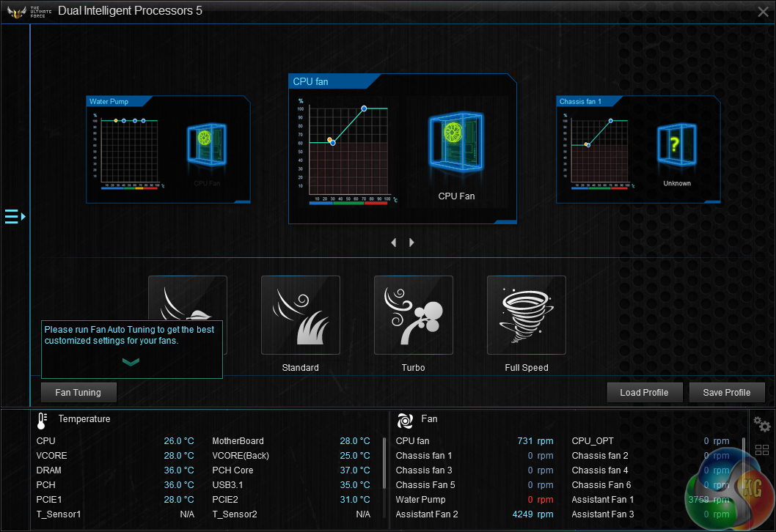Click the PCH Core temperature row
Viewport: 776px width, 532px height.
coord(291,470)
